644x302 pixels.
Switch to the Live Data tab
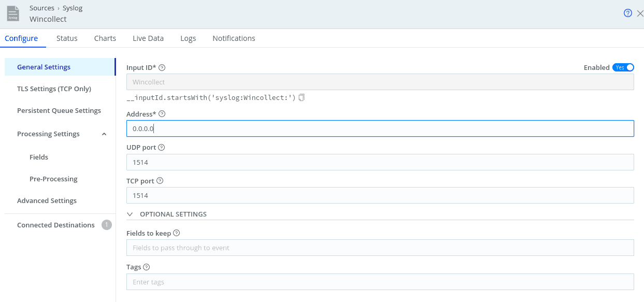tap(148, 38)
